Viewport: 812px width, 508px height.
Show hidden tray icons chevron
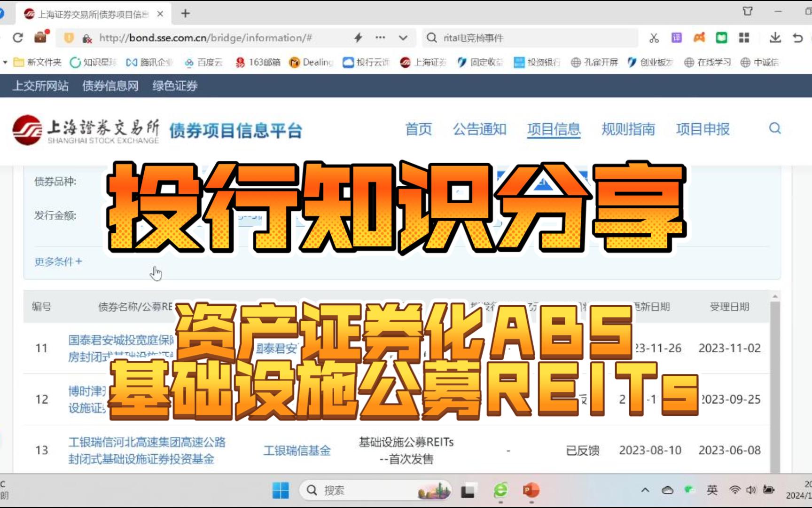click(645, 490)
